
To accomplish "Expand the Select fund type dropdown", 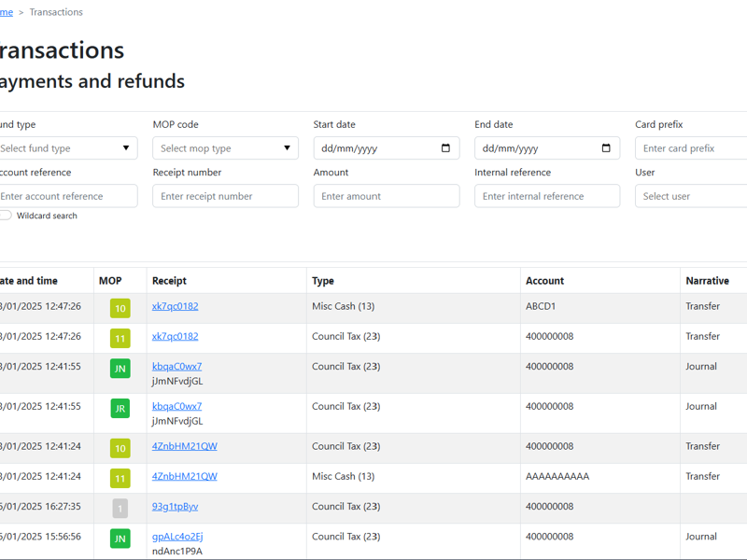I will (x=65, y=148).
